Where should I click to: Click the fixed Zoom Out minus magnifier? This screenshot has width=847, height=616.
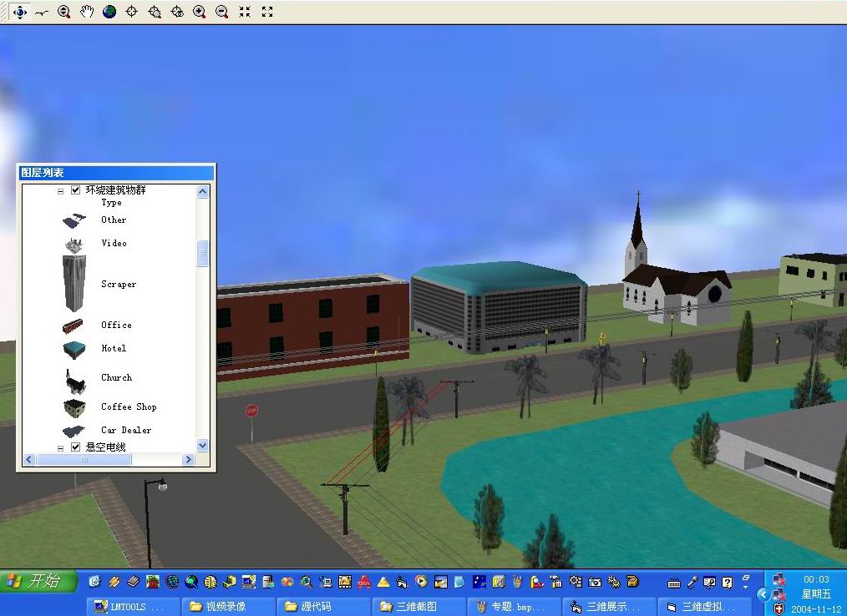[x=221, y=12]
